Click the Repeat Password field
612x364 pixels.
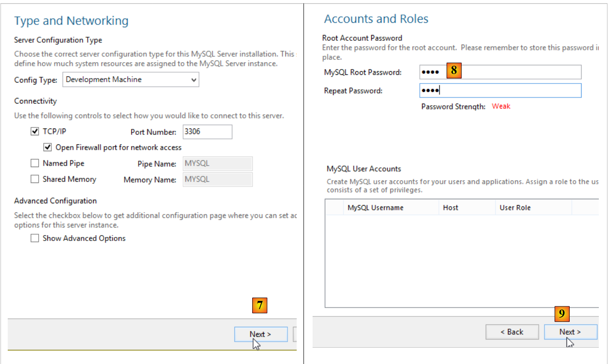(x=500, y=91)
